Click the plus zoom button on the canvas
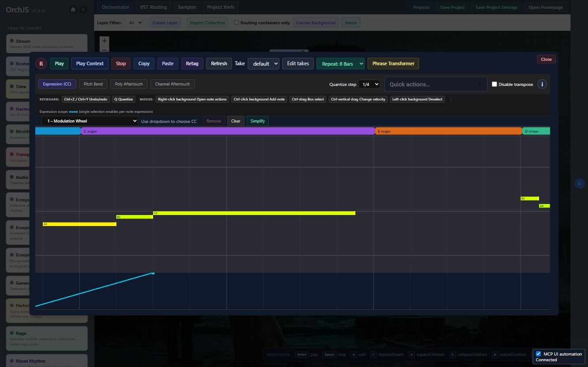Viewport: 588px width, 367px height. pyautogui.click(x=104, y=41)
